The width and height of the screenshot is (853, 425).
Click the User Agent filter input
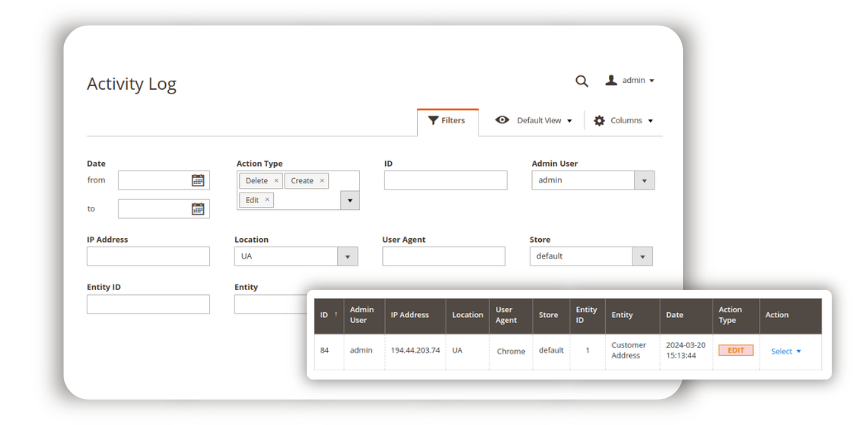[x=443, y=256]
